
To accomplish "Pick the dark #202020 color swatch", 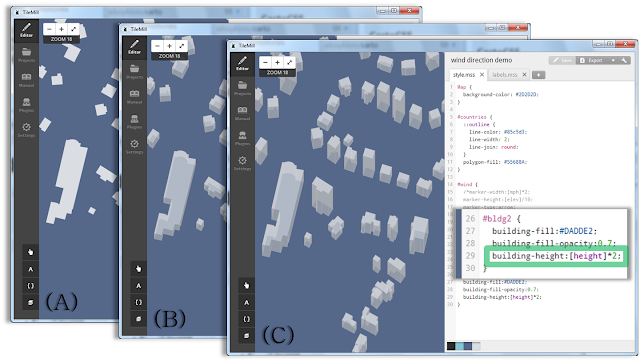I will [451, 346].
